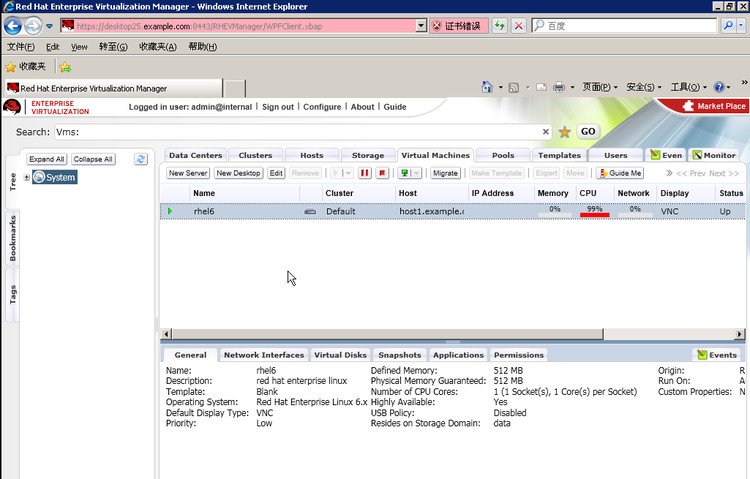Click Expand All in the tree pane

pyautogui.click(x=46, y=159)
